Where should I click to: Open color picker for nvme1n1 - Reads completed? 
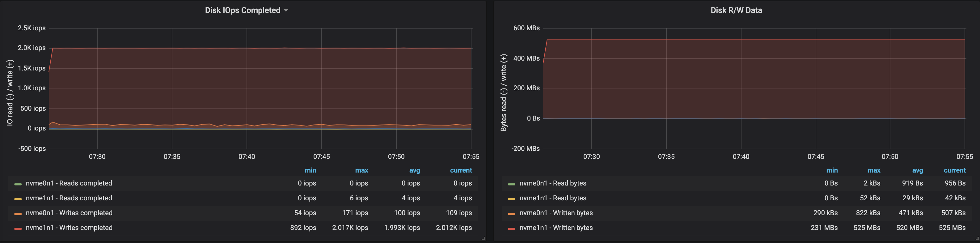pyautogui.click(x=18, y=199)
